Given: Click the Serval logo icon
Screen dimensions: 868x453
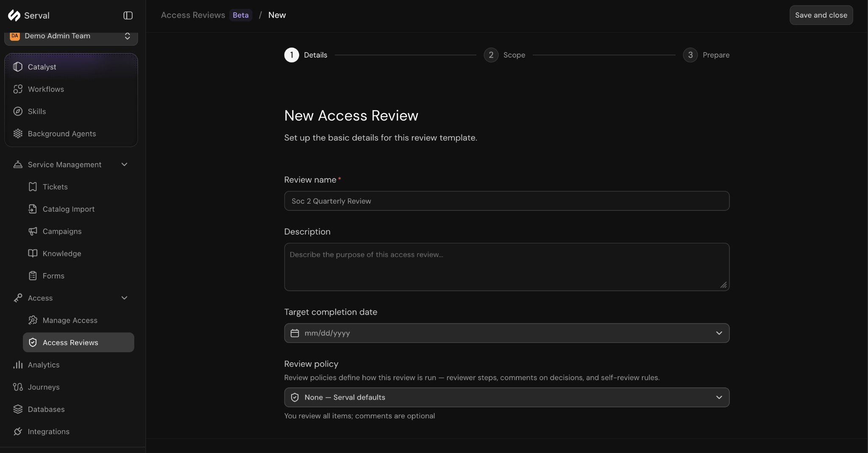Looking at the screenshot, I should pos(14,15).
